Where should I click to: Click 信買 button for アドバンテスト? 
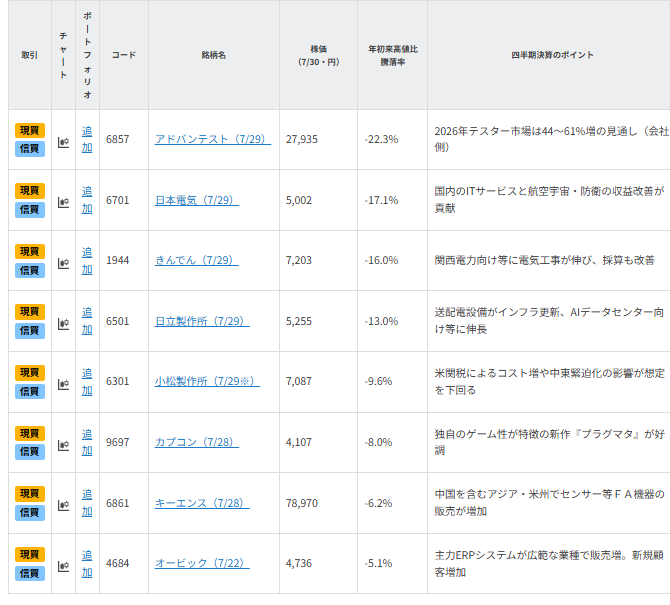[x=30, y=149]
